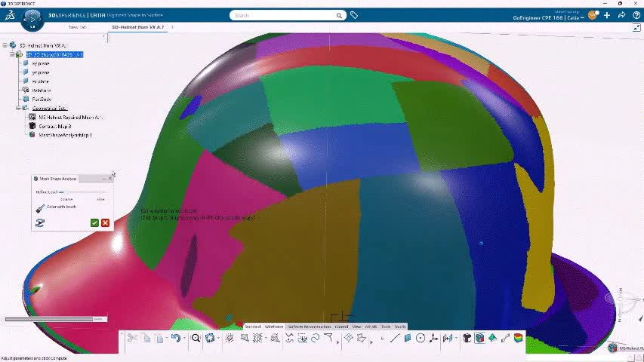Select the Contrast Map 3 item
The image size is (644, 362).
click(x=55, y=127)
